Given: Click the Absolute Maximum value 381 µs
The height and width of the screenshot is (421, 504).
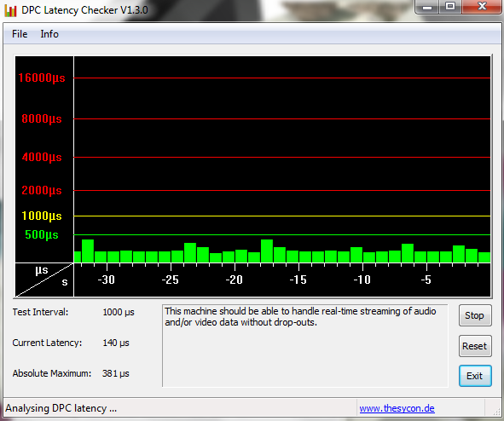Looking at the screenshot, I should (116, 373).
